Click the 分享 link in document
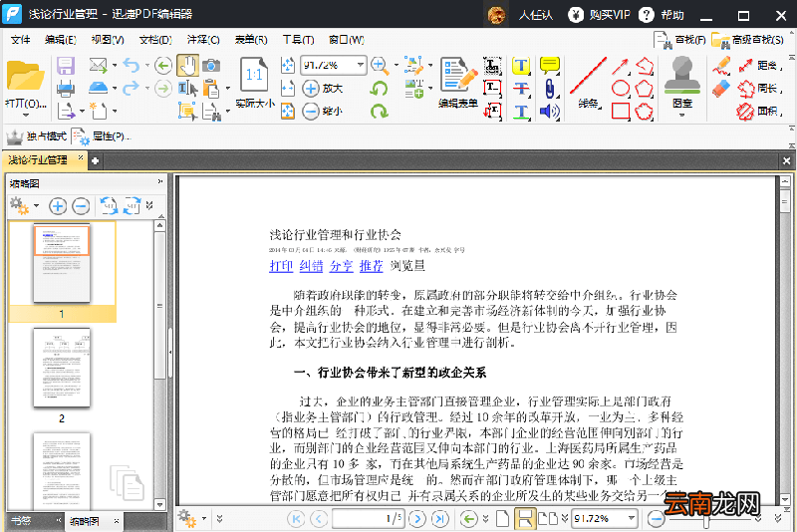 [341, 266]
